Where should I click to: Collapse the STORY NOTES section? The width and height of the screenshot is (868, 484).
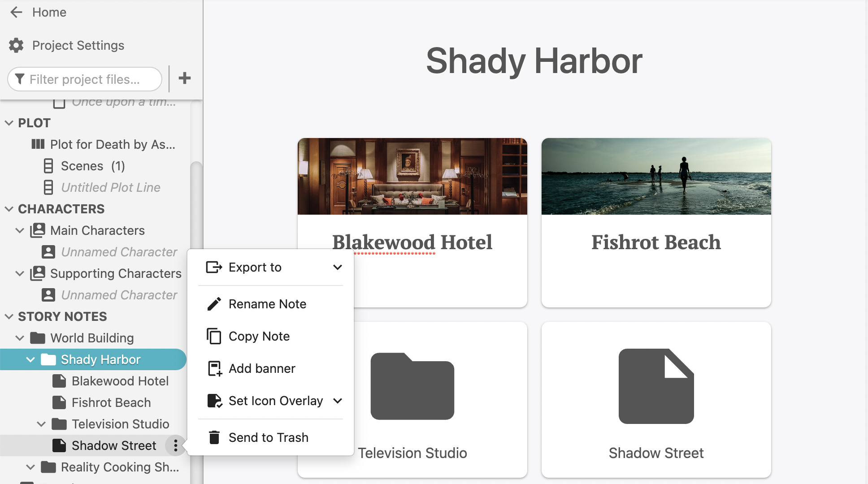9,316
